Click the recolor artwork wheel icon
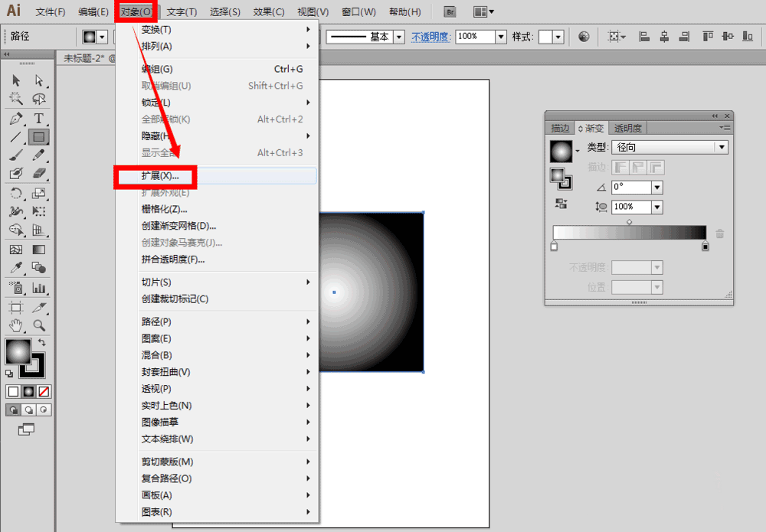 [x=584, y=37]
